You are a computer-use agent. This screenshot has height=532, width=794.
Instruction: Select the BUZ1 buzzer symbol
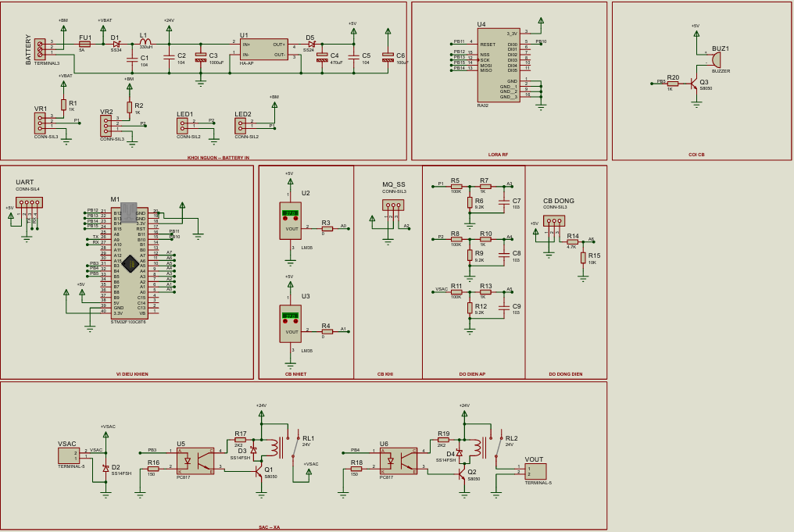[717, 59]
